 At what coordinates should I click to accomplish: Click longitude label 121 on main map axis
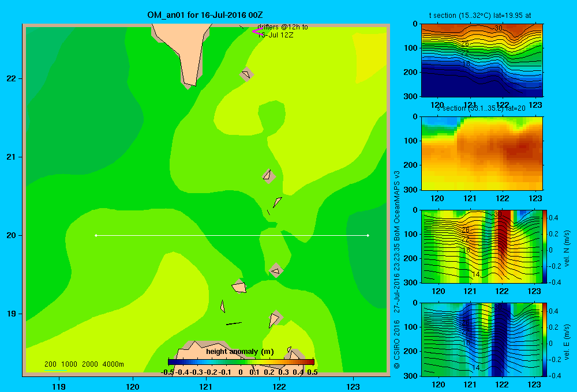206,386
